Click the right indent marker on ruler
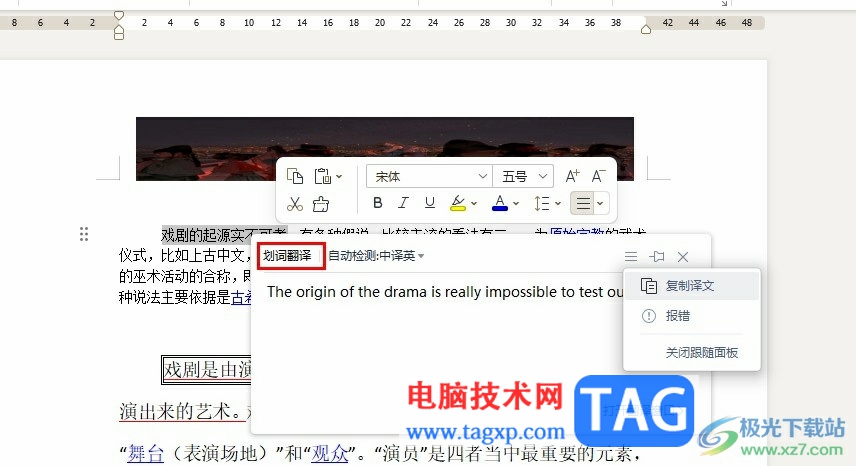Viewport: 856px width, 466px height. click(x=646, y=28)
